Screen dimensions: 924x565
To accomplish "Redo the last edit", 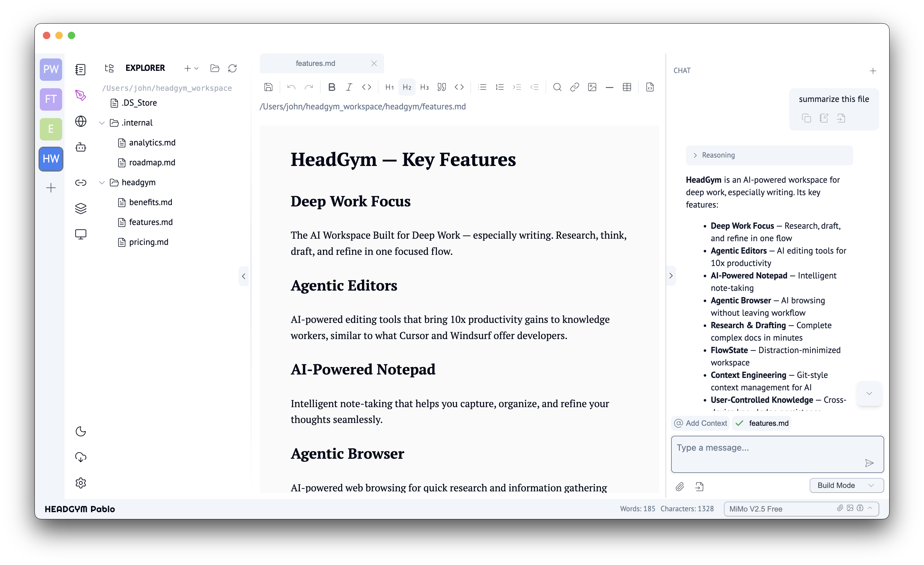I will [x=309, y=87].
